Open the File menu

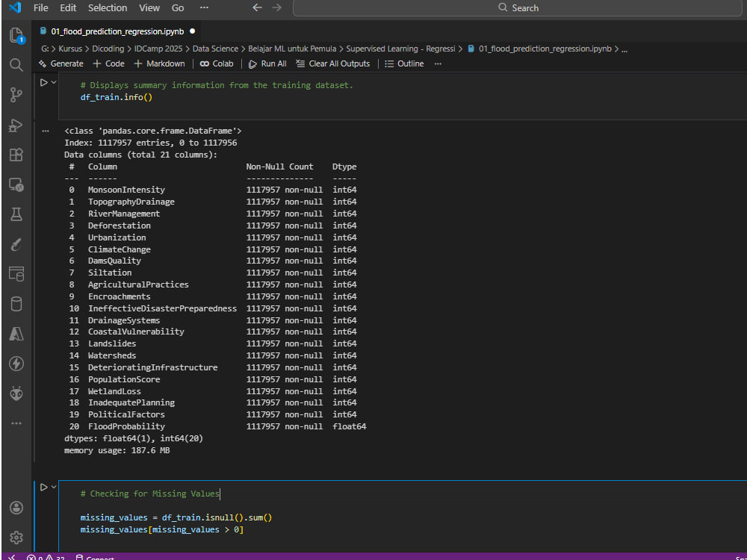click(x=40, y=7)
